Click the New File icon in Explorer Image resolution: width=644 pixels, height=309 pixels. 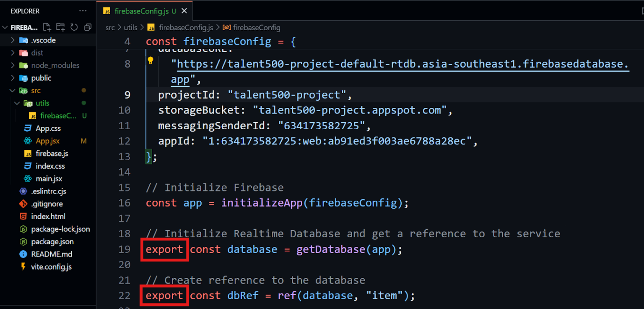47,27
